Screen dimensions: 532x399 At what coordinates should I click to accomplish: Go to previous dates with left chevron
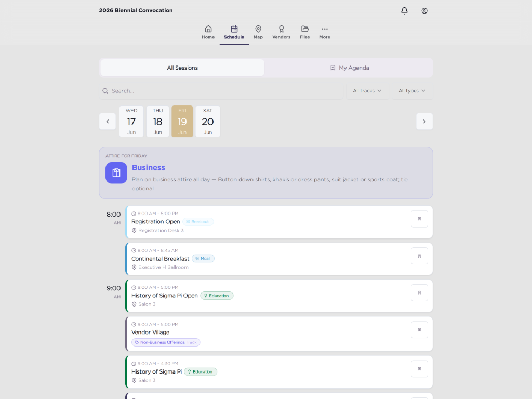click(108, 122)
